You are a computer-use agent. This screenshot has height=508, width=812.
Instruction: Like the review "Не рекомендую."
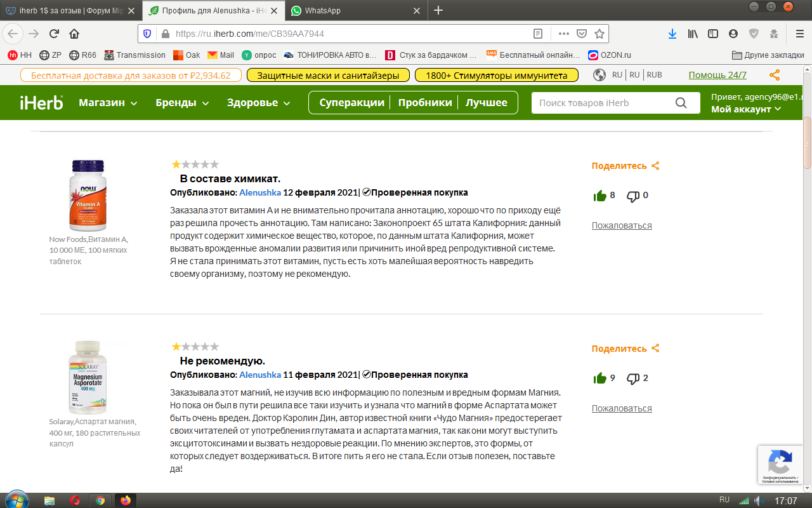click(x=599, y=378)
